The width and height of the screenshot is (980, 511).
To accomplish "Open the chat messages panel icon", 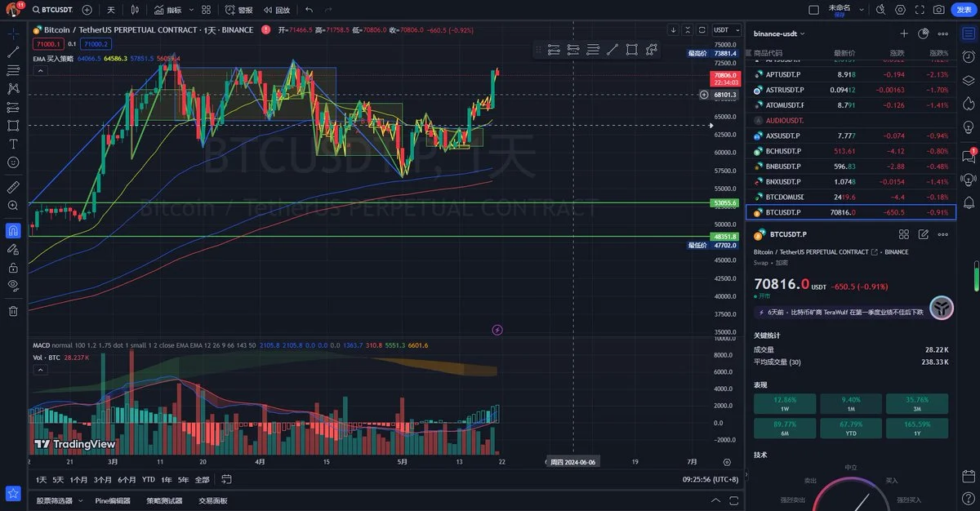I will 969,156.
